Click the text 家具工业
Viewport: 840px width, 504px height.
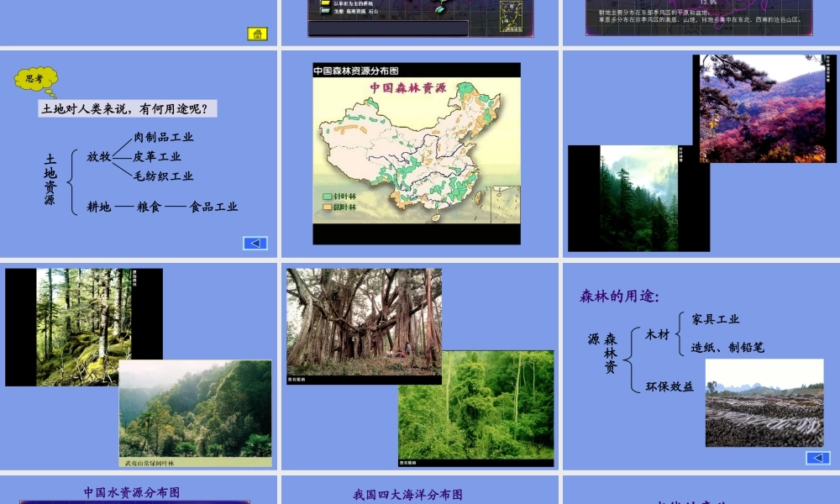point(715,319)
